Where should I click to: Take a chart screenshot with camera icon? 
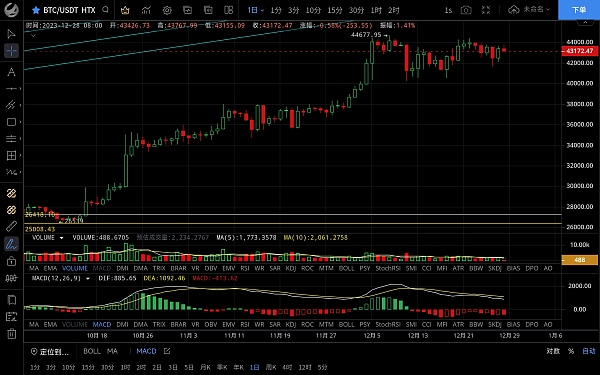point(466,10)
